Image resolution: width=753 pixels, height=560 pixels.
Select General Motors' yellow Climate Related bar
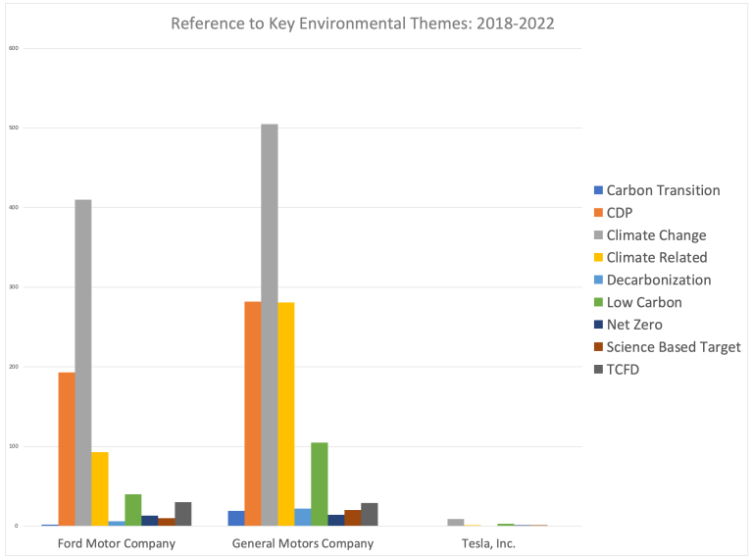coord(286,414)
